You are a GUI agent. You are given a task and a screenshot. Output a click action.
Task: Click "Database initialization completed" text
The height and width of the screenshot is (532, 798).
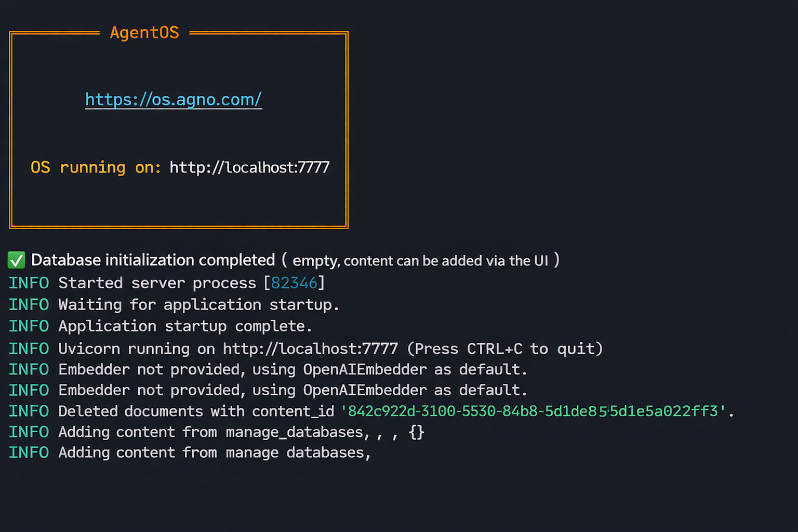coord(153,260)
